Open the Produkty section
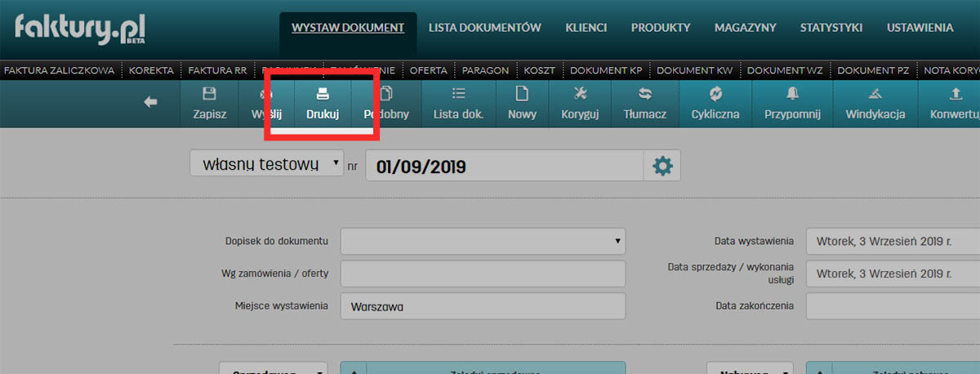Viewport: 980px width, 374px height. pyautogui.click(x=661, y=28)
